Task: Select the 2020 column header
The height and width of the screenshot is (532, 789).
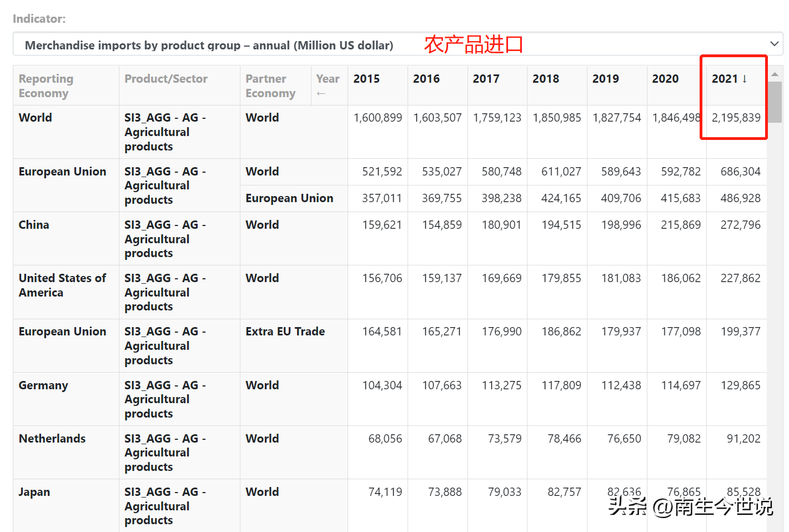Action: 665,79
